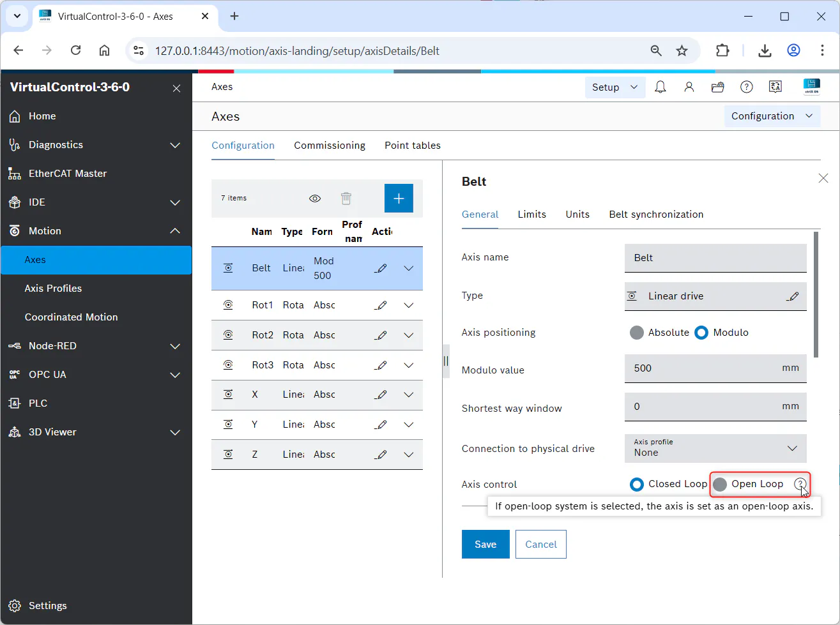The width and height of the screenshot is (840, 625).
Task: Expand the Rot1 row chevron
Action: [x=409, y=305]
